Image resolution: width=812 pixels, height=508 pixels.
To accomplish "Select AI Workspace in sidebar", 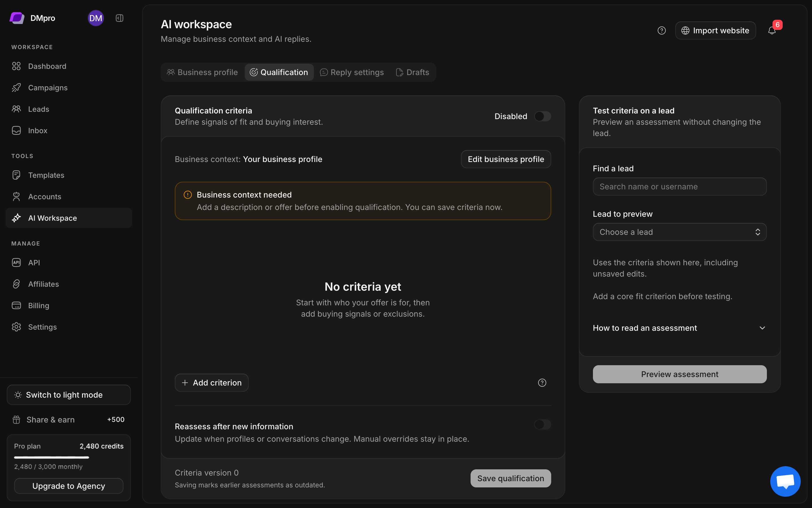I will 69,218.
